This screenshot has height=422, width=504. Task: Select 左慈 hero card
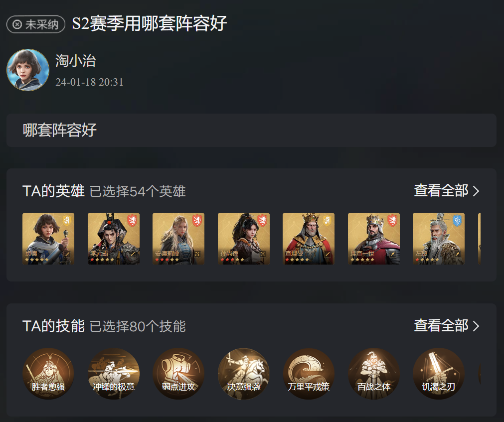(x=439, y=239)
